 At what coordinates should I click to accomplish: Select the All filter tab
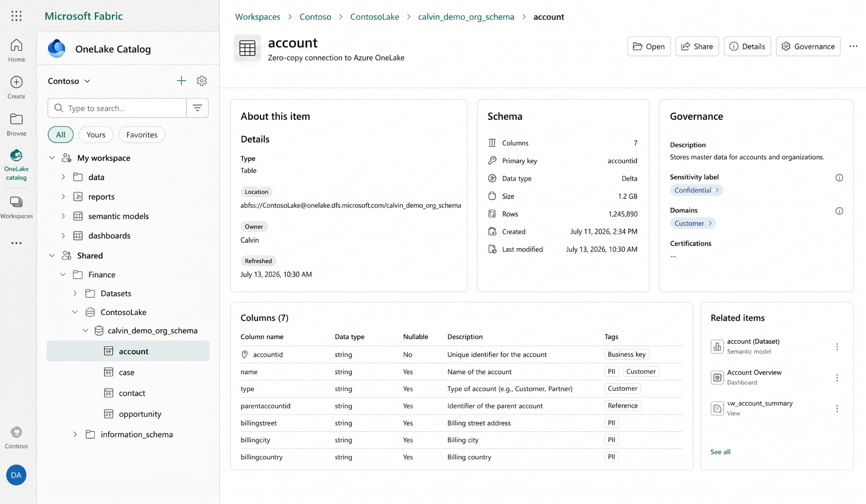tap(60, 134)
